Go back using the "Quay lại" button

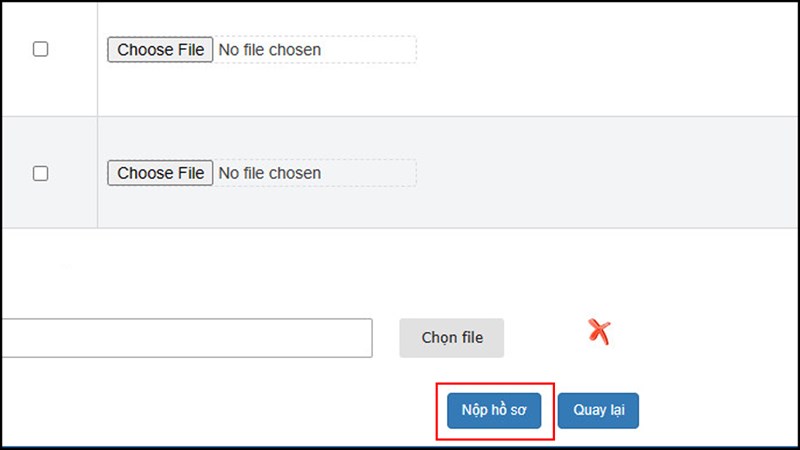pyautogui.click(x=598, y=410)
